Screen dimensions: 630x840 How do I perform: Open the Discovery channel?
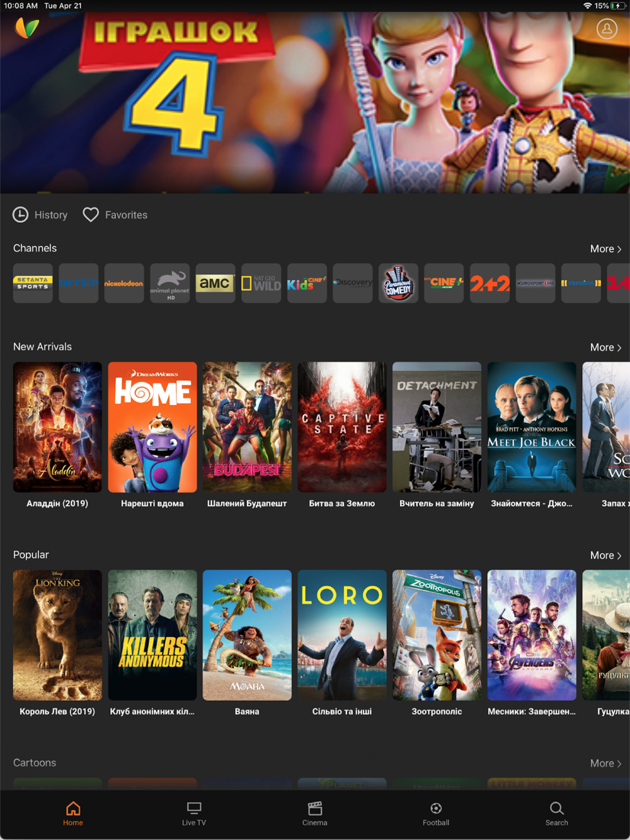pyautogui.click(x=353, y=283)
